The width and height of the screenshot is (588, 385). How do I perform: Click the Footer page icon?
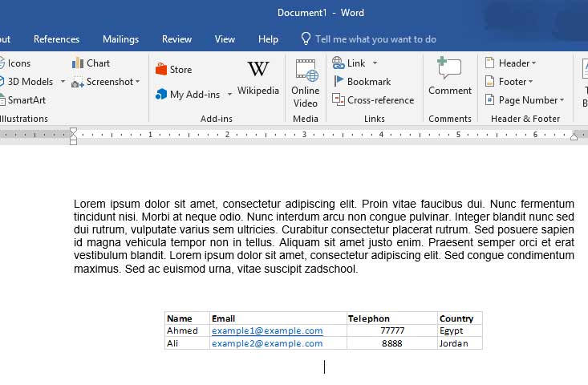pyautogui.click(x=489, y=81)
